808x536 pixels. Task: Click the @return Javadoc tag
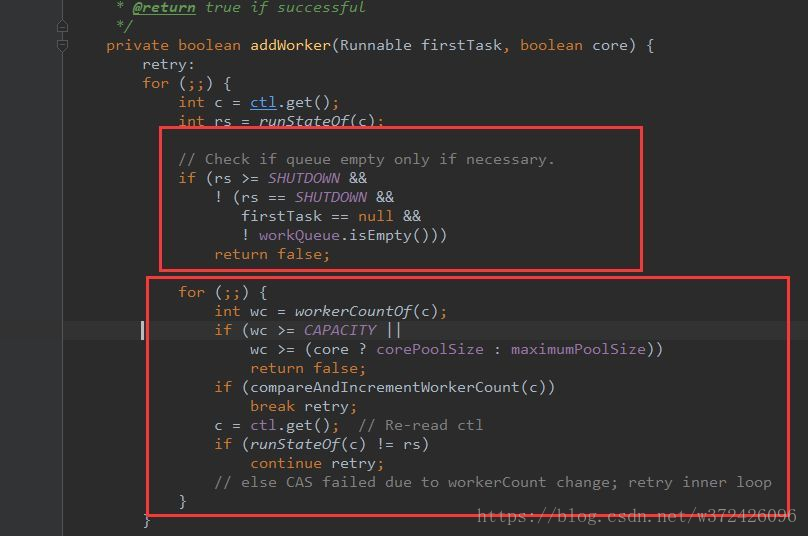[164, 8]
